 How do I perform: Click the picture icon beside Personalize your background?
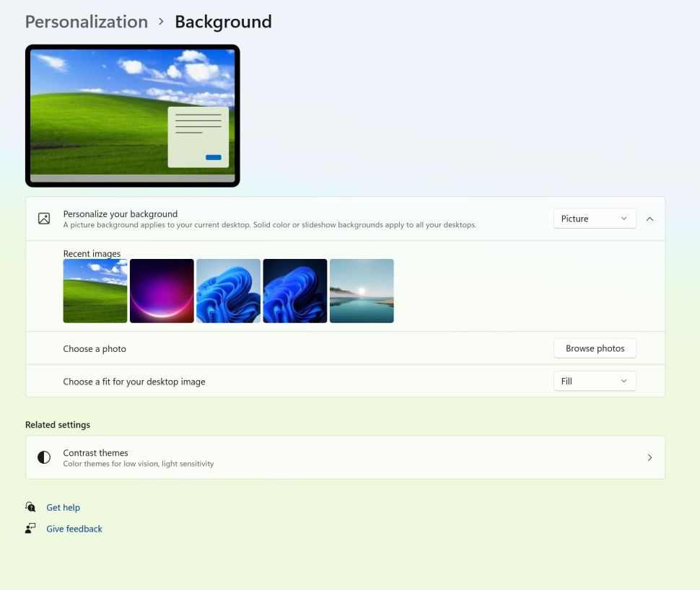coord(44,219)
